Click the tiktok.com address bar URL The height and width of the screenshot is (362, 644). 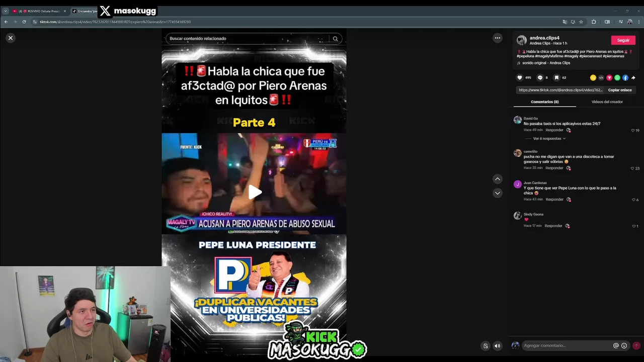pyautogui.click(x=115, y=22)
